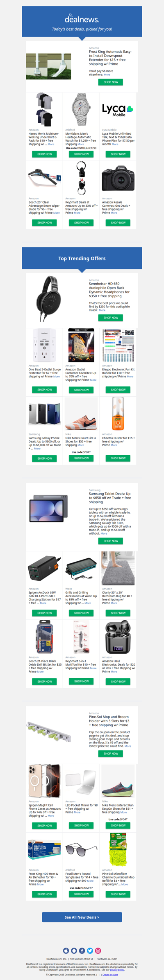Open the privacy policy link
This screenshot has height=980, width=164.
tap(117, 970)
